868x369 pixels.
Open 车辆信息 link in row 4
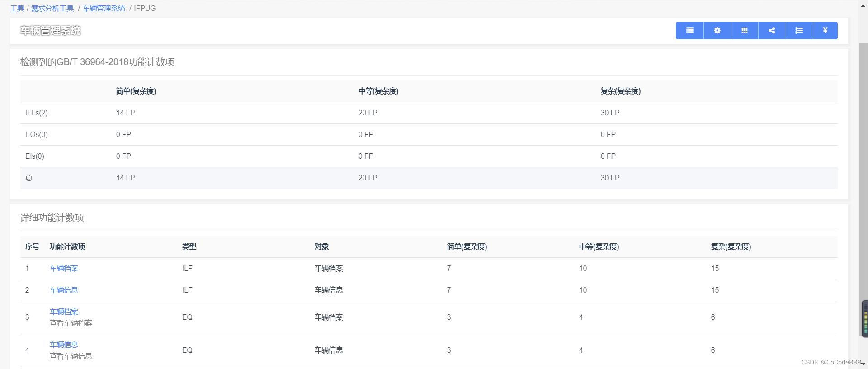click(x=64, y=345)
